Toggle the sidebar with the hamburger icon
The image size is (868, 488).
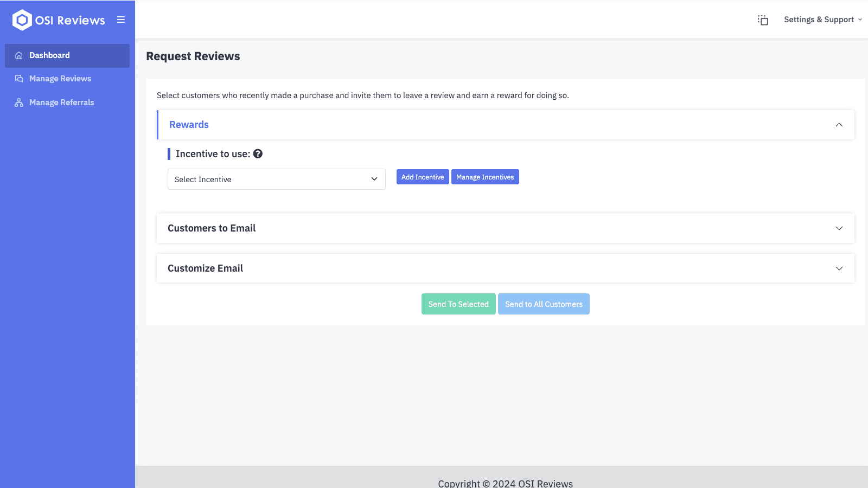[121, 20]
